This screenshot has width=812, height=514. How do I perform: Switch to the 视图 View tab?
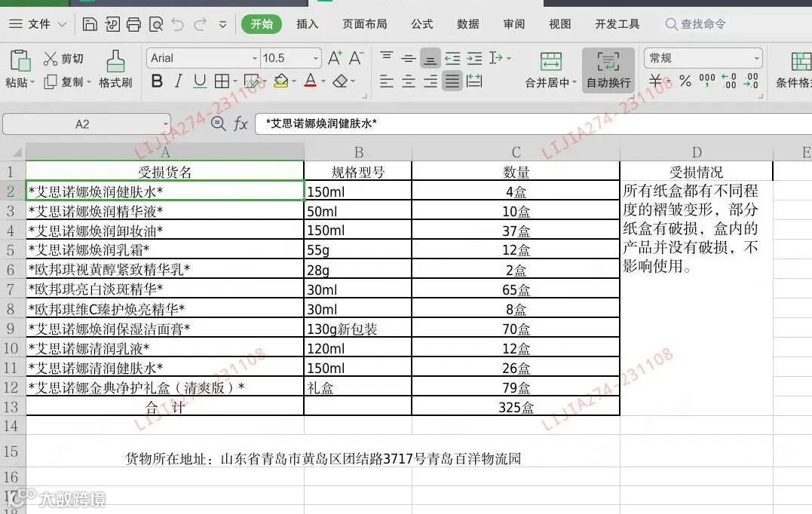(559, 24)
